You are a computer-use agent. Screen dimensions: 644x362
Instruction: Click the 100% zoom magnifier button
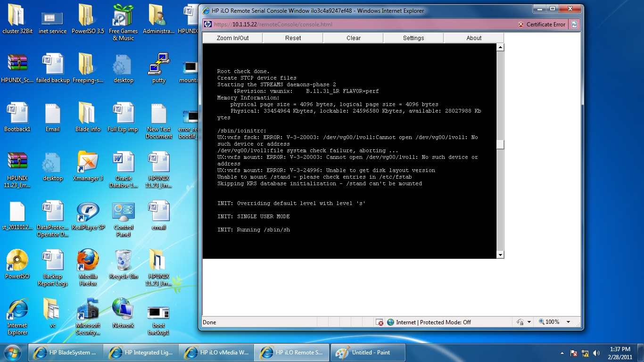point(549,322)
